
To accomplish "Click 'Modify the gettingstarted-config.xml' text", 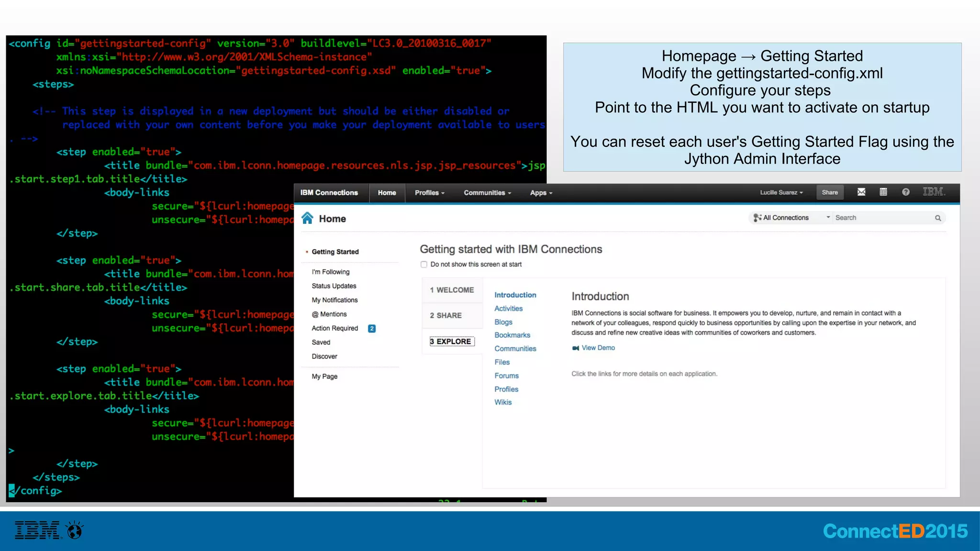I will tap(762, 73).
